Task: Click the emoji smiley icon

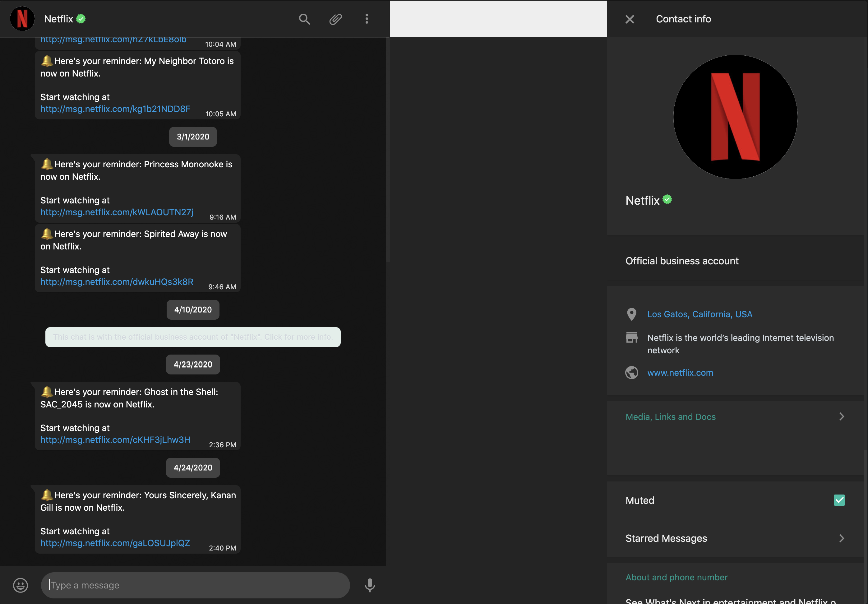Action: [21, 585]
